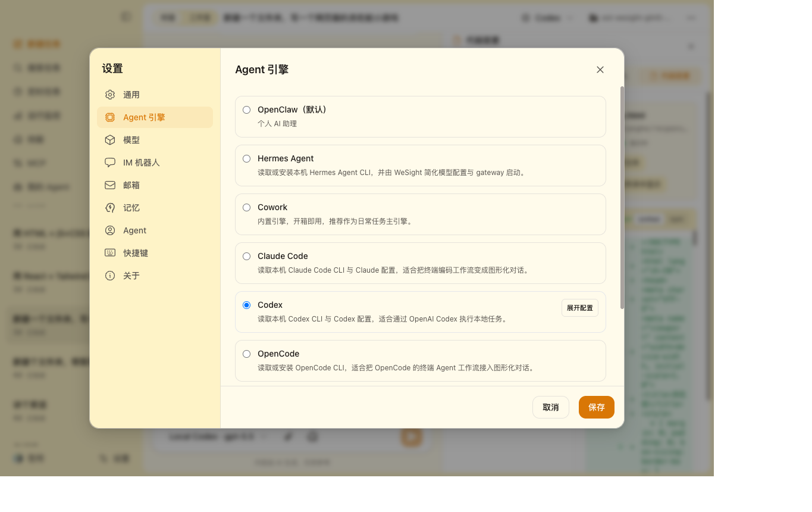Click the OpenCode description text

[397, 368]
